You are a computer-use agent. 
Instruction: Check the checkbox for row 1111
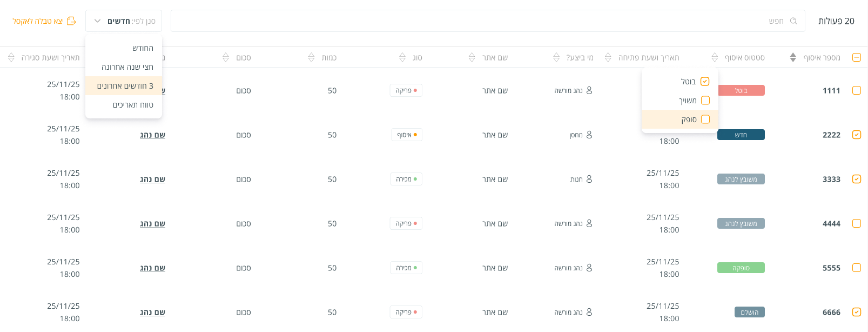857,90
